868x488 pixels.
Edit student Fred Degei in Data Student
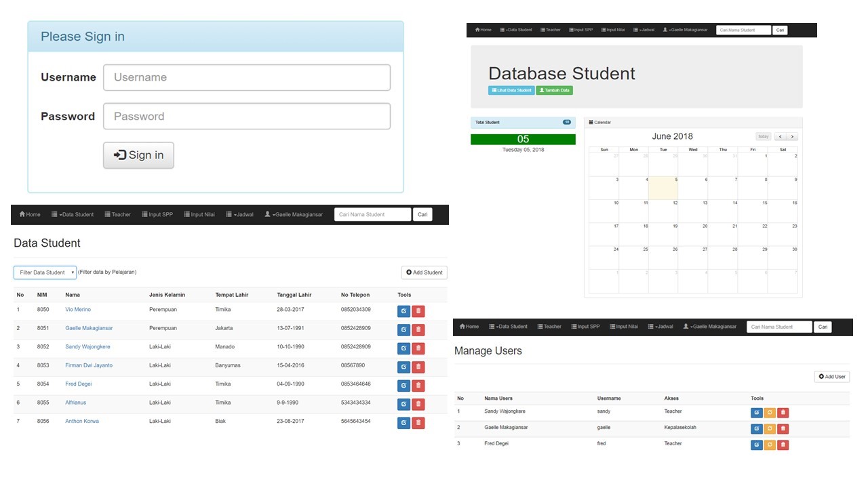pyautogui.click(x=403, y=386)
